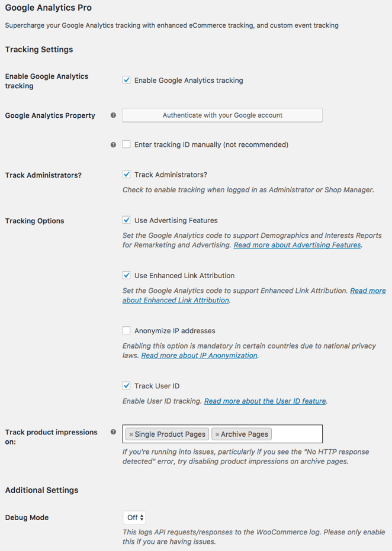Open the Debug Mode dropdown

(x=134, y=517)
